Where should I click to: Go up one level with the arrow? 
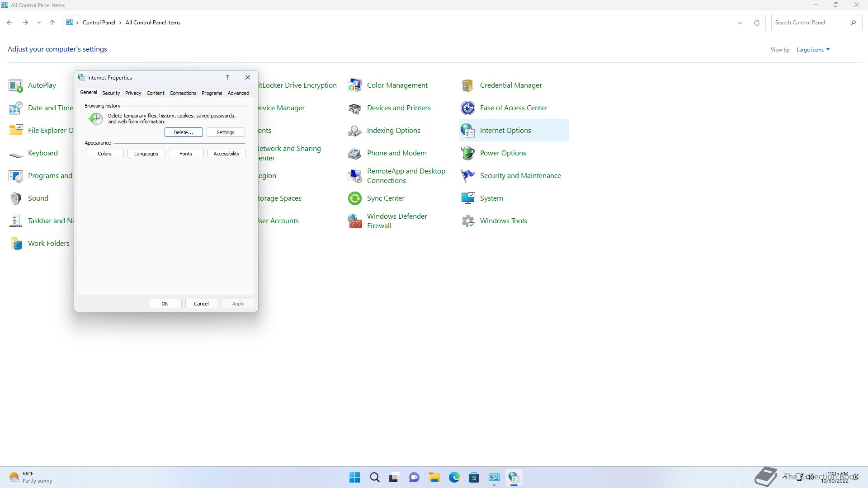[x=52, y=23]
